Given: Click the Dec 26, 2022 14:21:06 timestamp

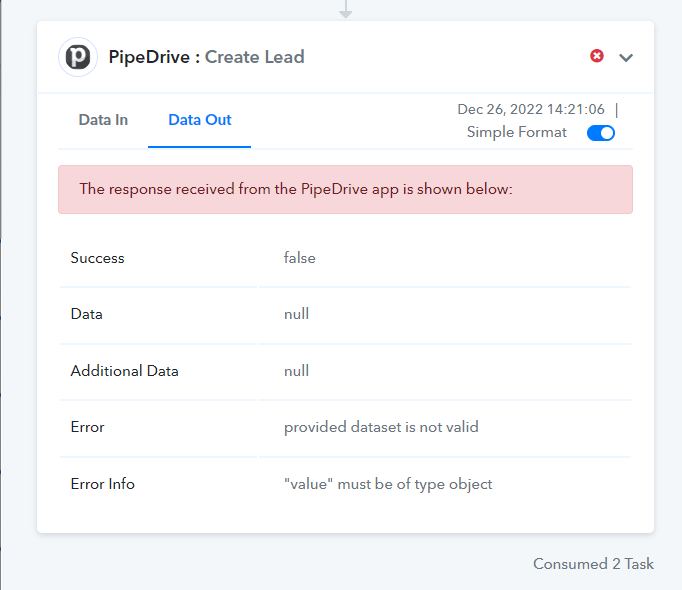Looking at the screenshot, I should [x=531, y=109].
